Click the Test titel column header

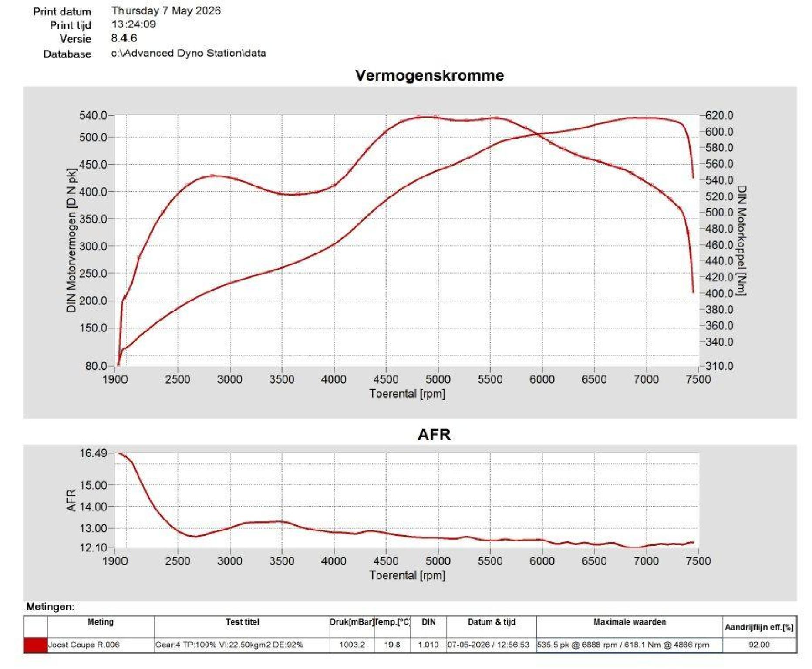coord(243,622)
